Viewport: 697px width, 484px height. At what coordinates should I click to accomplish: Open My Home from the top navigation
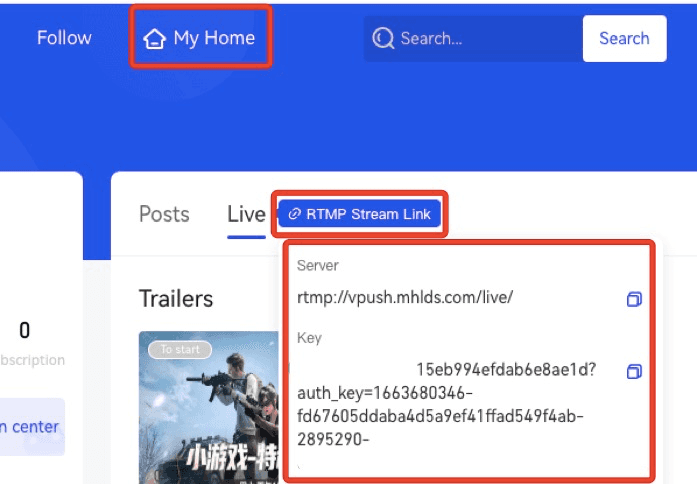tap(200, 38)
